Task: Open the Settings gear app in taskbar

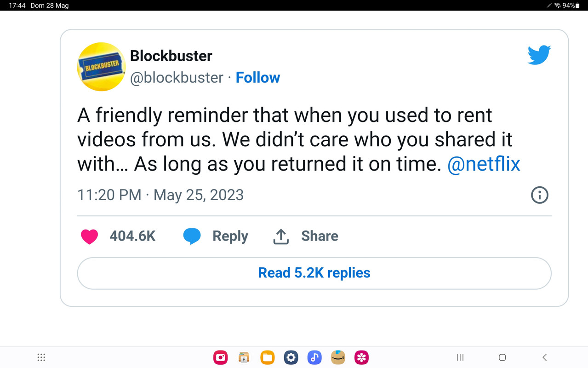Action: click(x=291, y=357)
